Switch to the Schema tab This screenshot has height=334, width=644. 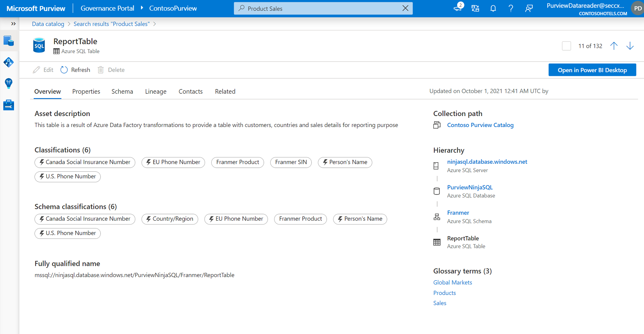(122, 91)
